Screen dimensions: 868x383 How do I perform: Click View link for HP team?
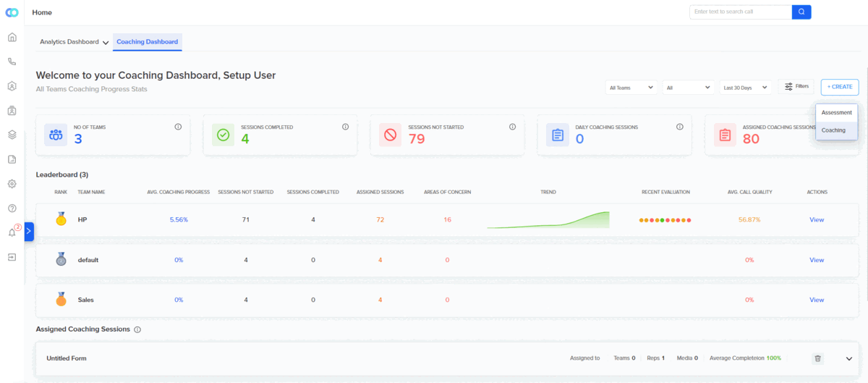pyautogui.click(x=817, y=219)
